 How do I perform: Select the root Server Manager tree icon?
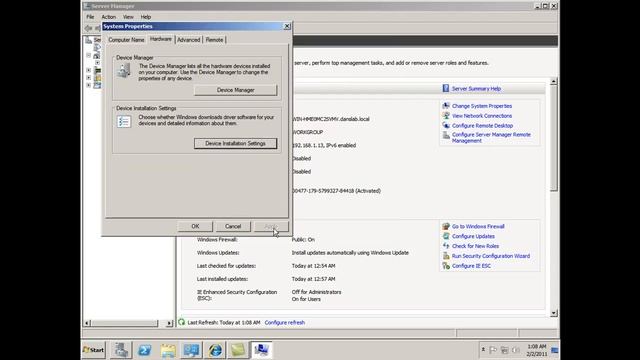pyautogui.click(x=89, y=40)
